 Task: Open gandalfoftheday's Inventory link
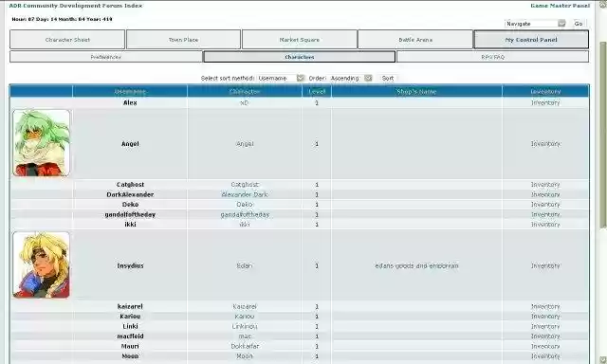click(545, 214)
